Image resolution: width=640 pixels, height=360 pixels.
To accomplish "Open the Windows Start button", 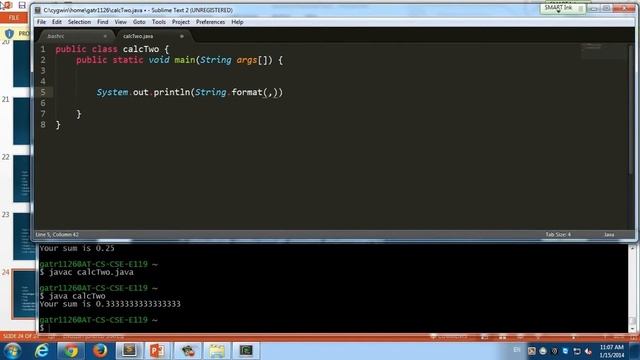I will (x=13, y=351).
